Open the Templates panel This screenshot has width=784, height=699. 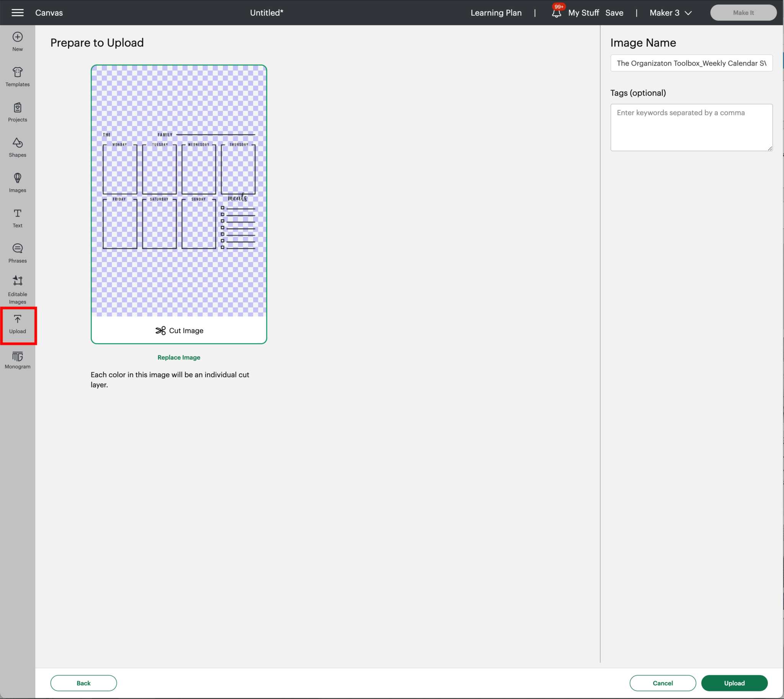[x=17, y=77]
